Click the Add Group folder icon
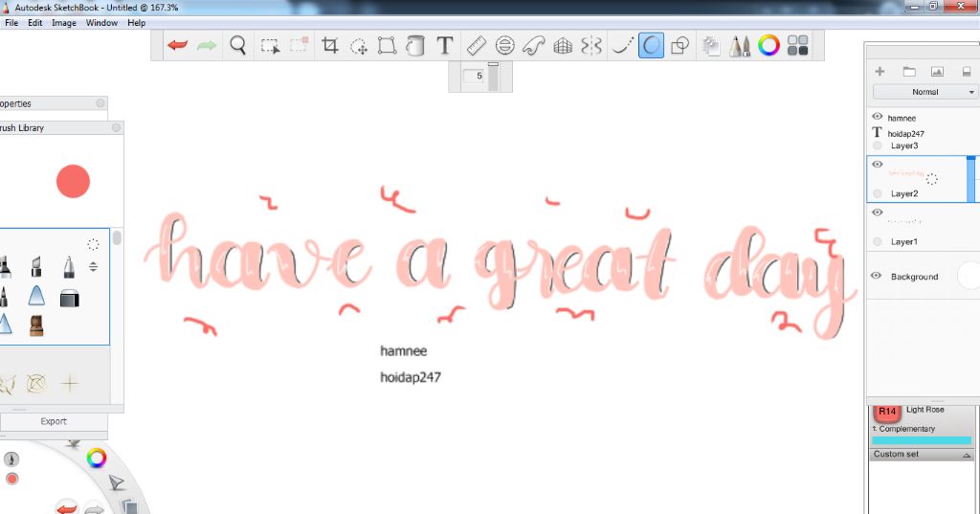This screenshot has width=980, height=514. click(x=909, y=71)
